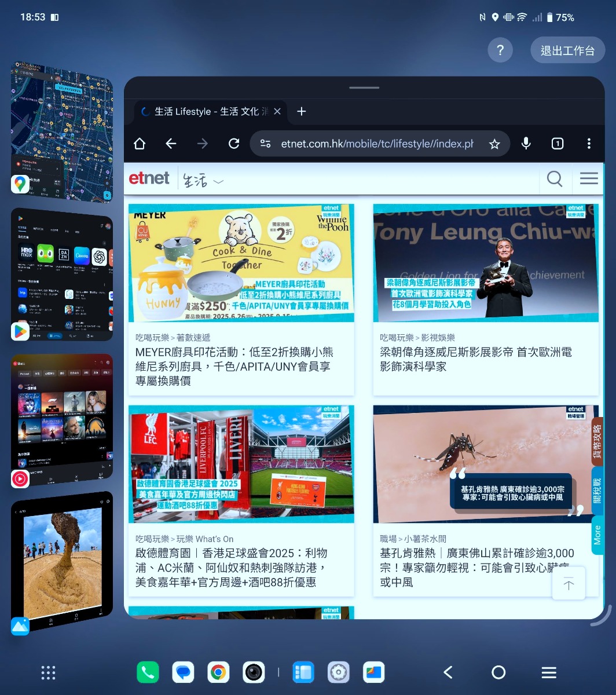Read MEYER廚具印花活動 article headline
Image resolution: width=616 pixels, height=695 pixels.
click(x=234, y=367)
